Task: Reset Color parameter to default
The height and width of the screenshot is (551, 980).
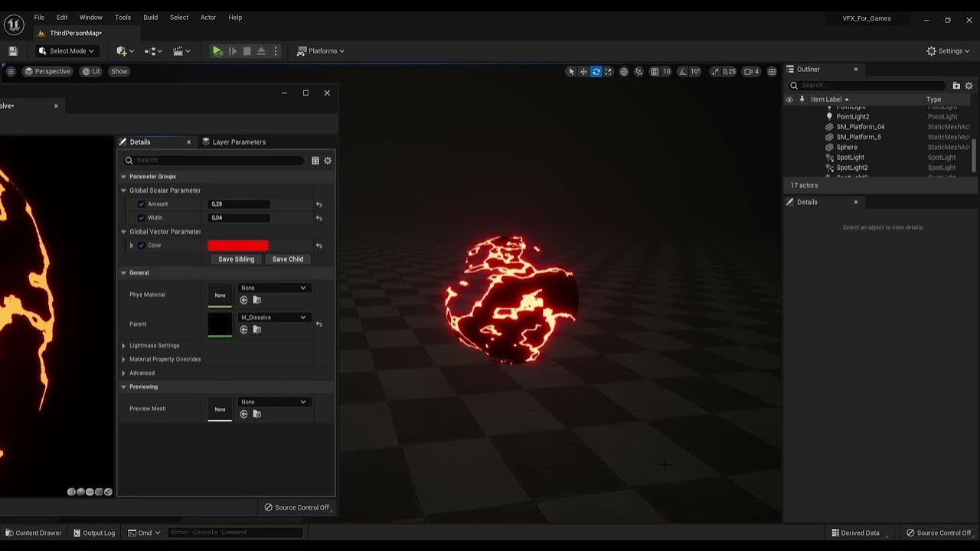Action: pyautogui.click(x=318, y=246)
